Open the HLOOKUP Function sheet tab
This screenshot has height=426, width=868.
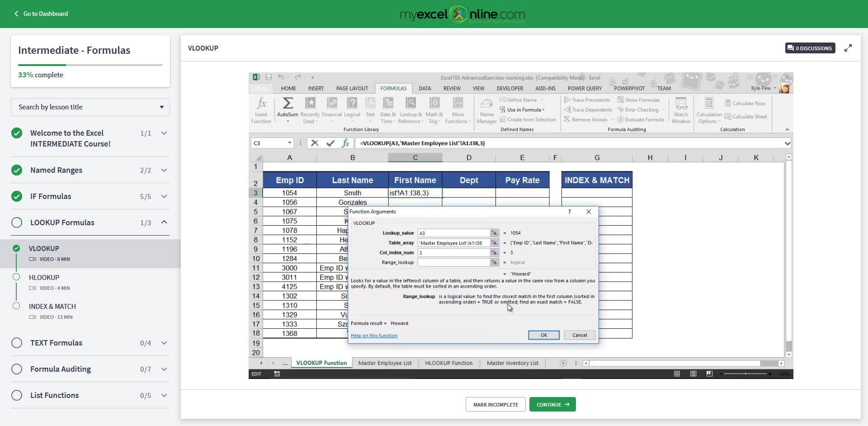(x=448, y=363)
